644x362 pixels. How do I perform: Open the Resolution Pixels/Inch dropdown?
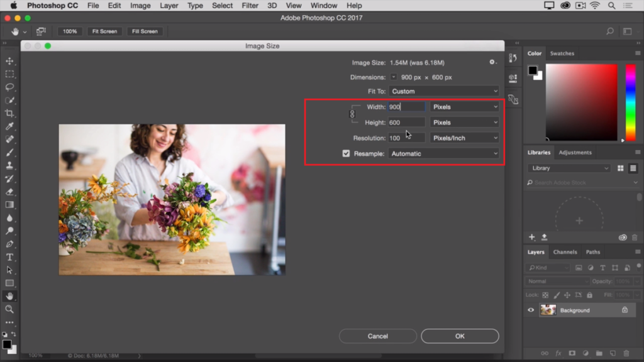465,138
